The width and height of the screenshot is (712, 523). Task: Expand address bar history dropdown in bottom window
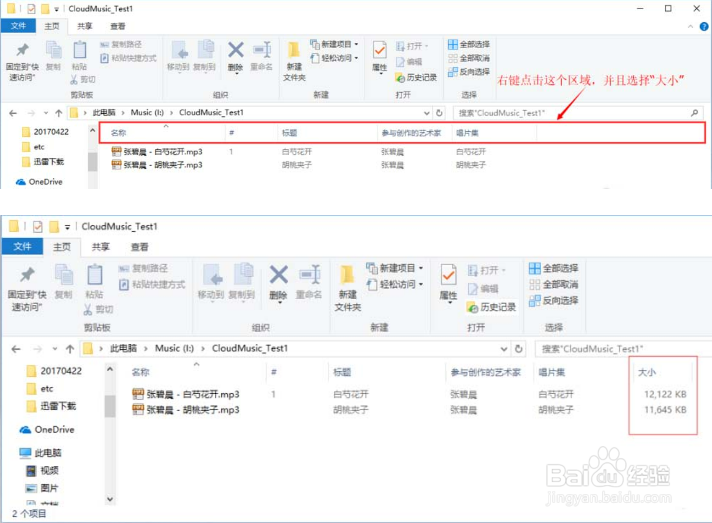[504, 349]
